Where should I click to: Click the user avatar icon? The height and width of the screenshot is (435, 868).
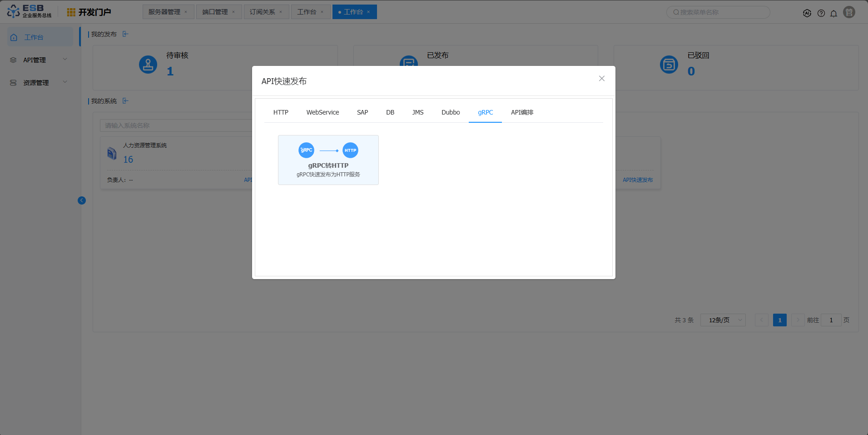(x=849, y=12)
